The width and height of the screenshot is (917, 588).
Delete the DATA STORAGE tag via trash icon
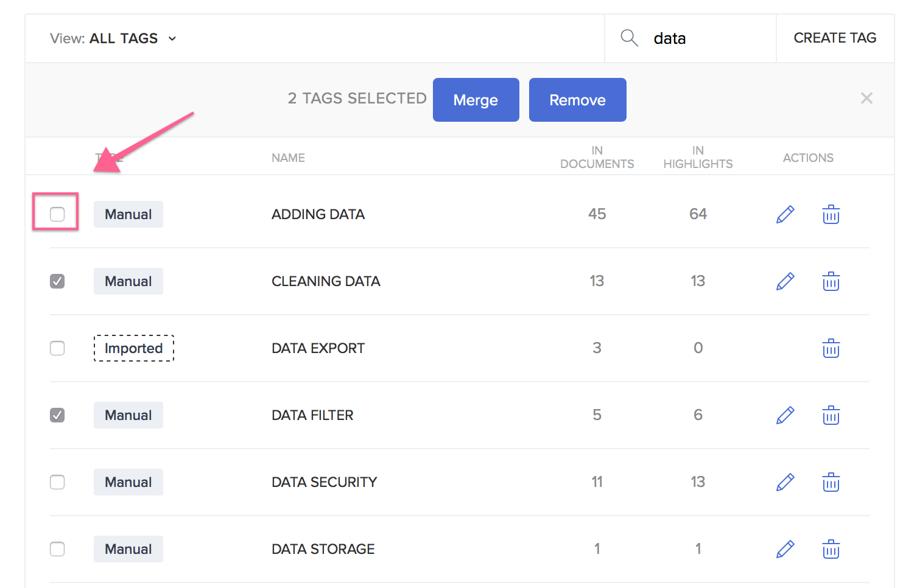[831, 549]
